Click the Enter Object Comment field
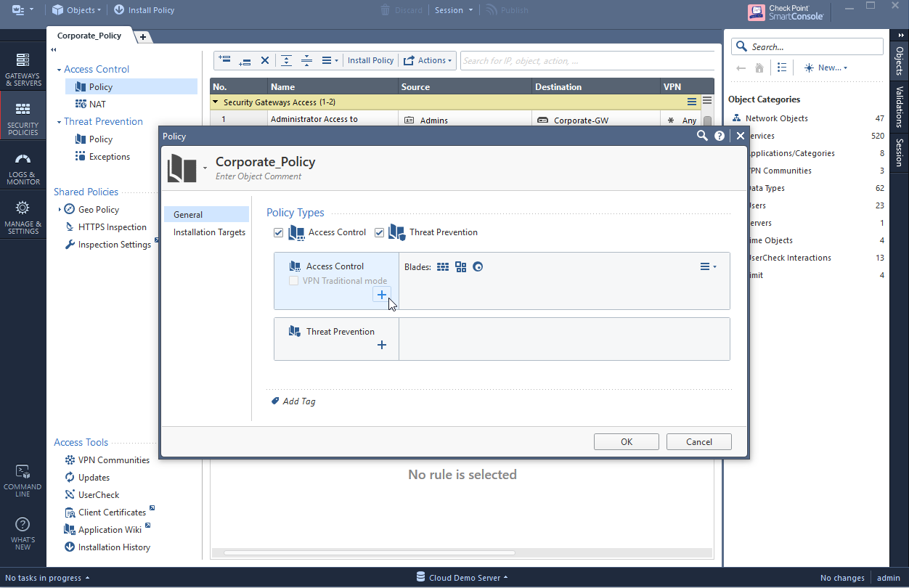 pyautogui.click(x=258, y=176)
